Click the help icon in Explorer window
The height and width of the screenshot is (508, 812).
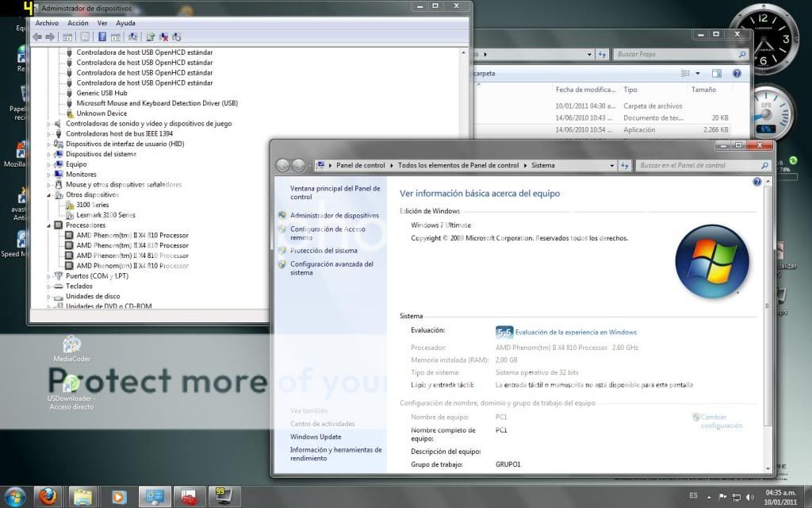(x=737, y=73)
